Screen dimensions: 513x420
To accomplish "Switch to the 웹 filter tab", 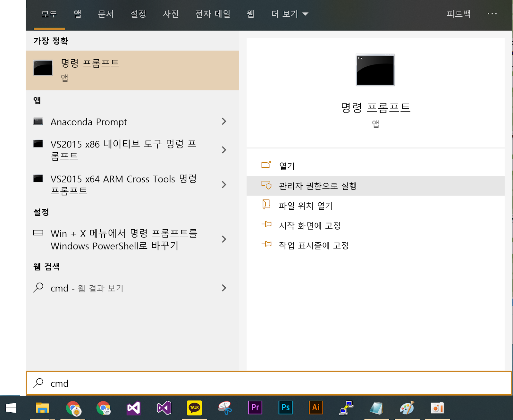I will [251, 14].
